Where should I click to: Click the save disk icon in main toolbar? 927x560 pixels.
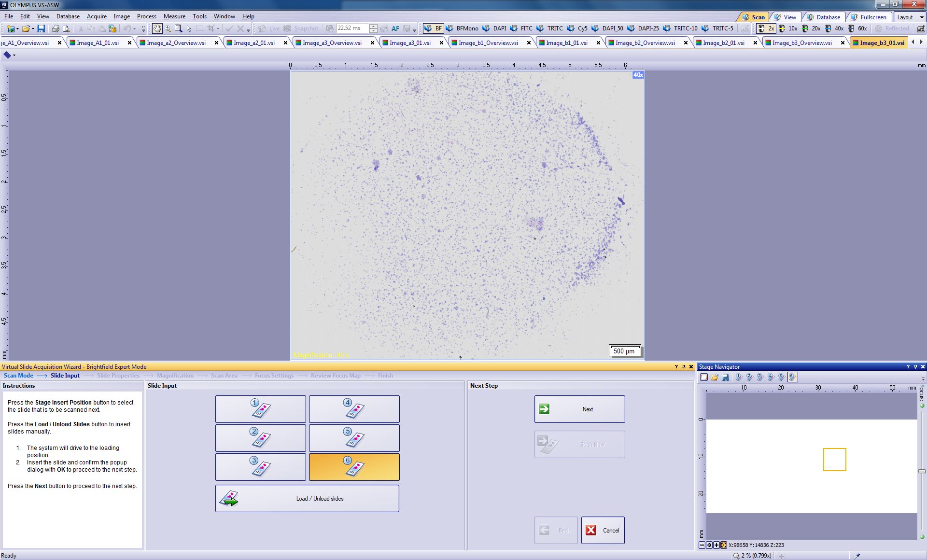[41, 28]
